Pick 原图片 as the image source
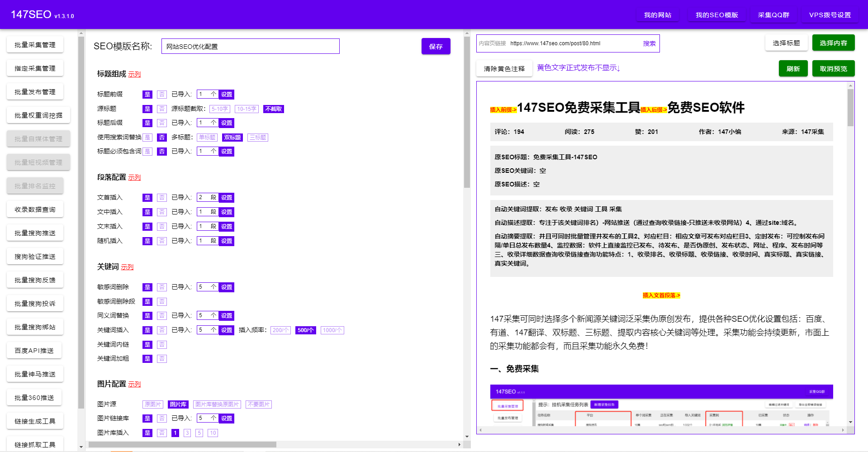868x452 pixels. click(153, 404)
